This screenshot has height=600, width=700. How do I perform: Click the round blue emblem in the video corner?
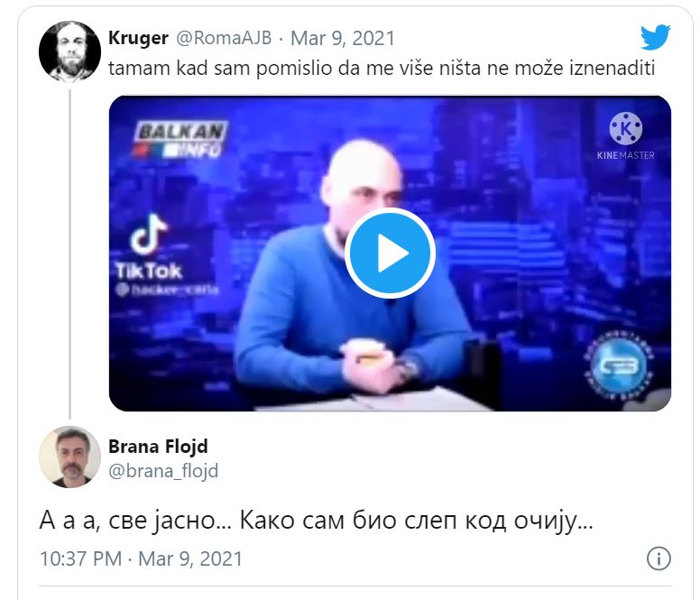click(x=618, y=365)
